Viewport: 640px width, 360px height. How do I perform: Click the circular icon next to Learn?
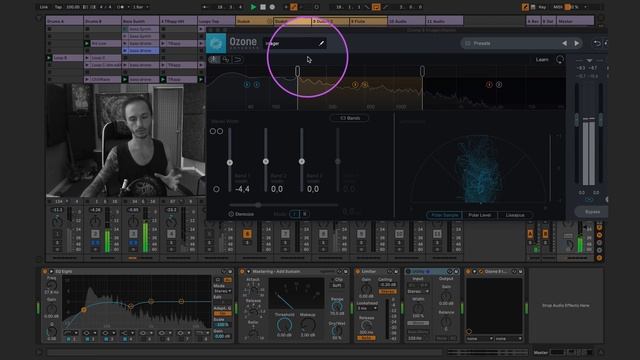pyautogui.click(x=560, y=60)
